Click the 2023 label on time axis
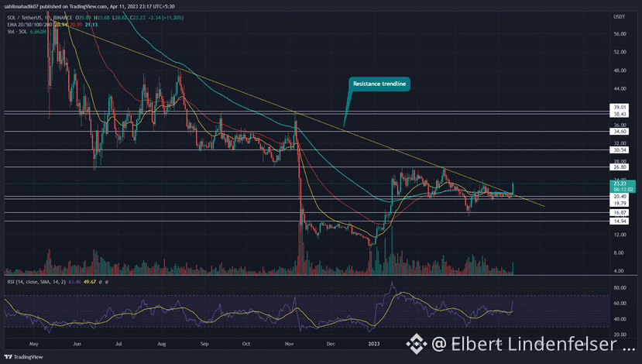This screenshot has width=642, height=364. [374, 344]
